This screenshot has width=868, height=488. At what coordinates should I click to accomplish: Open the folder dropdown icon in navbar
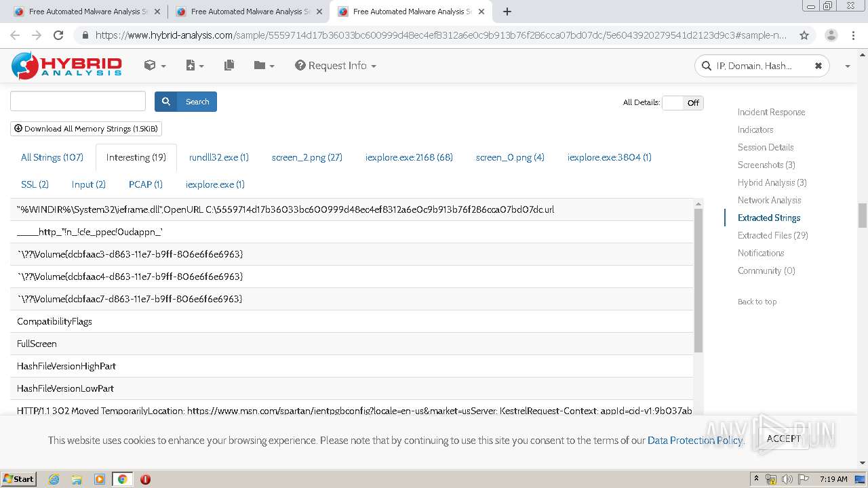[264, 66]
